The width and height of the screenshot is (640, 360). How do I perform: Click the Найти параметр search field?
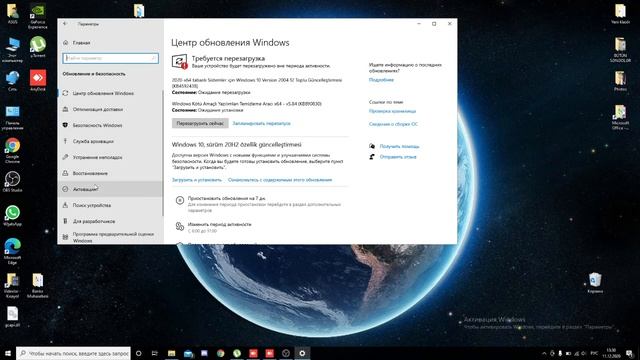pyautogui.click(x=110, y=58)
